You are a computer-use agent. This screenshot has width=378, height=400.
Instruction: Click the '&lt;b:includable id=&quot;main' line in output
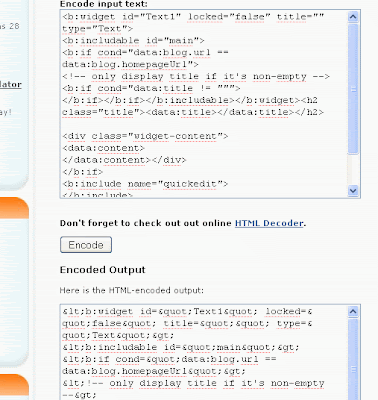pyautogui.click(x=181, y=347)
